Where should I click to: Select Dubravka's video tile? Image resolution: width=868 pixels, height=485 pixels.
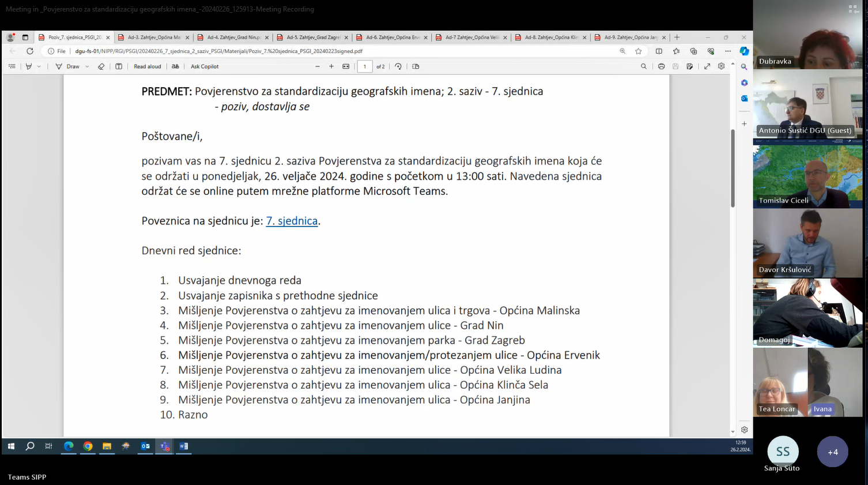807,35
